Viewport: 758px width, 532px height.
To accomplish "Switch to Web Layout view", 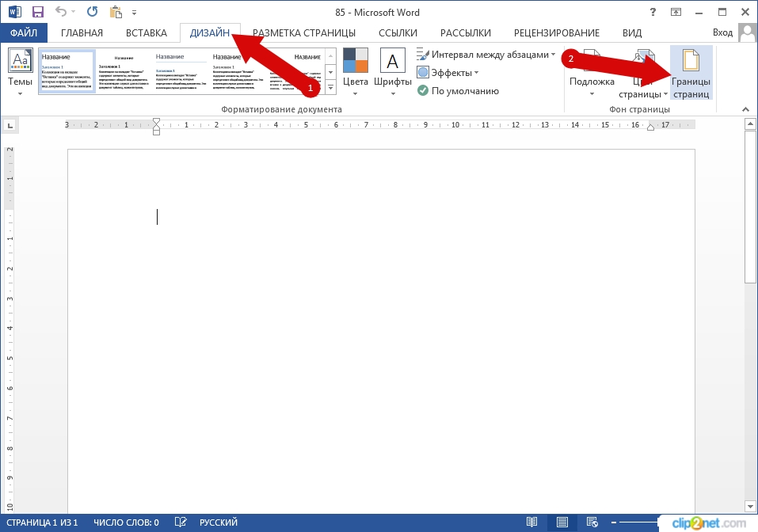I will (x=592, y=522).
